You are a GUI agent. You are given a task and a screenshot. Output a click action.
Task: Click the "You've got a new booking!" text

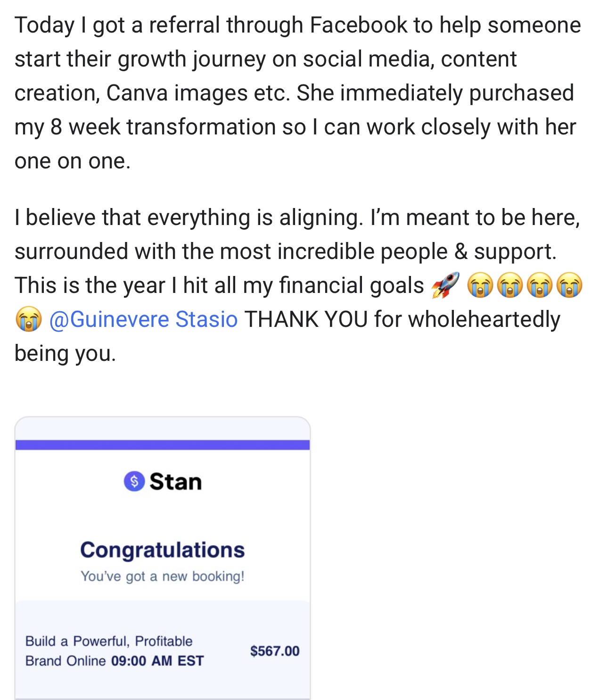[x=163, y=576]
